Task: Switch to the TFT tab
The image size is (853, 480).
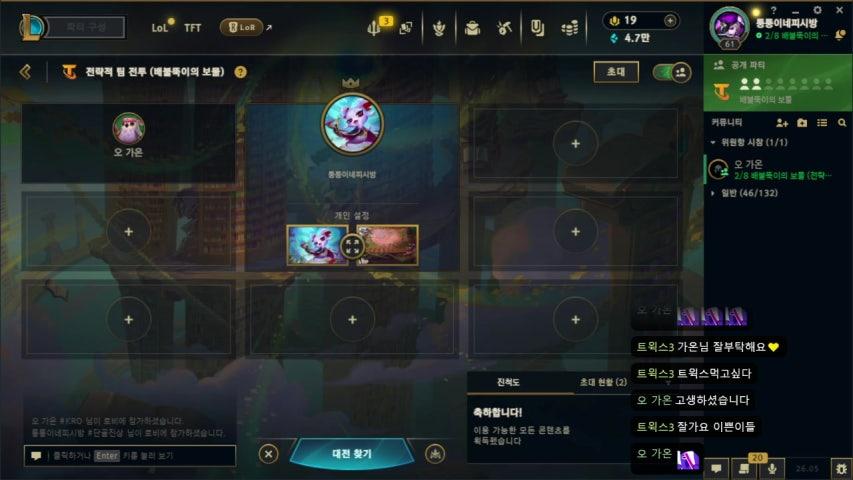Action: point(193,28)
